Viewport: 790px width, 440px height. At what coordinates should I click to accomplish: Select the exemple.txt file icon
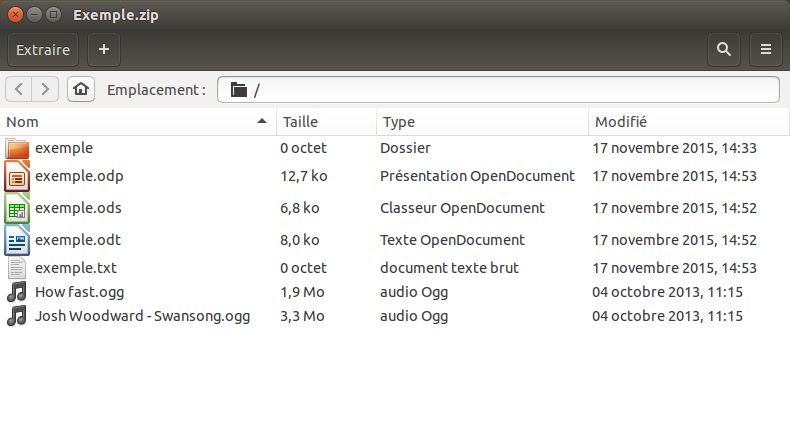click(17, 268)
